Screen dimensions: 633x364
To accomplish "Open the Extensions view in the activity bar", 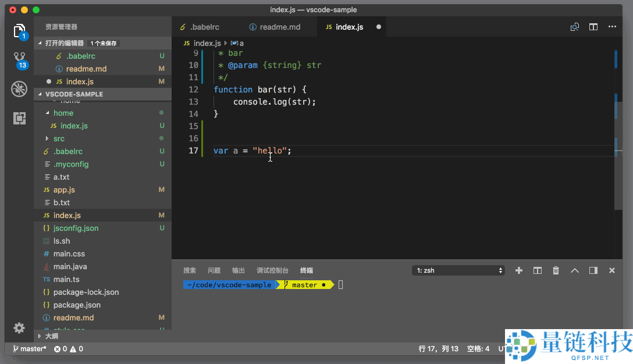I will tap(19, 118).
